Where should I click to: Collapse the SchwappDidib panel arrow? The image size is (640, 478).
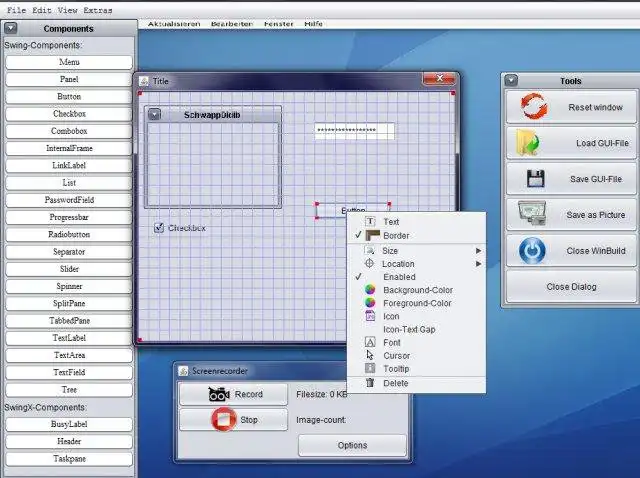click(154, 114)
